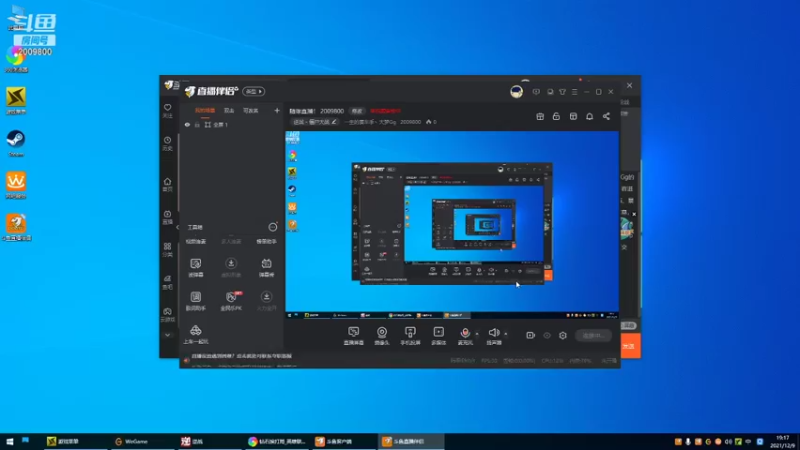This screenshot has height=450, width=800.
Task: Open the notification bell icon
Action: pyautogui.click(x=589, y=117)
